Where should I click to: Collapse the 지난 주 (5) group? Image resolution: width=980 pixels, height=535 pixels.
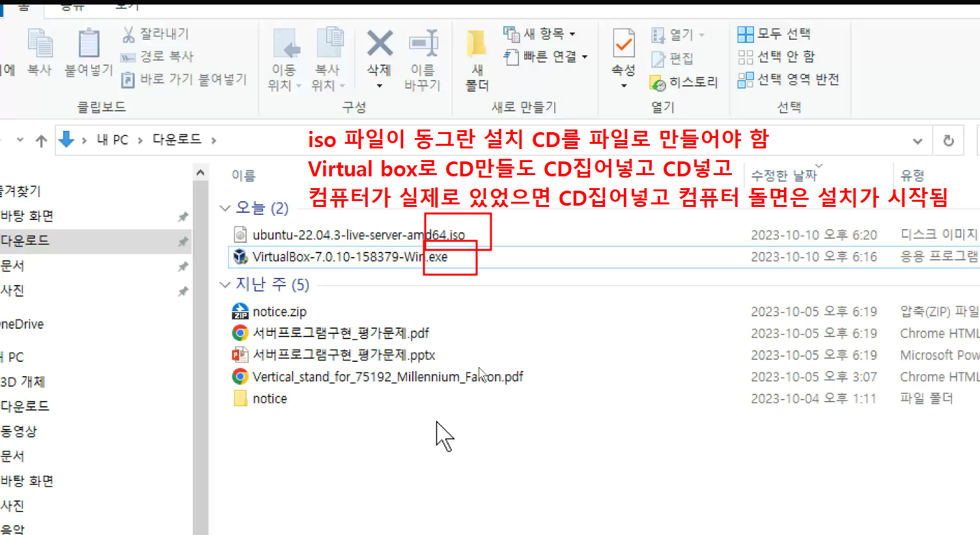[225, 284]
